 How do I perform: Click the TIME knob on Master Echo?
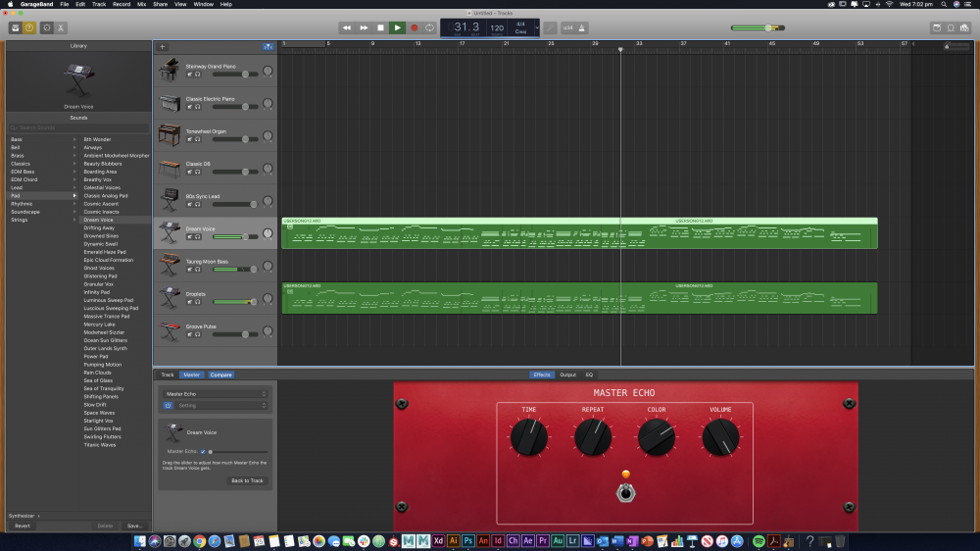529,436
